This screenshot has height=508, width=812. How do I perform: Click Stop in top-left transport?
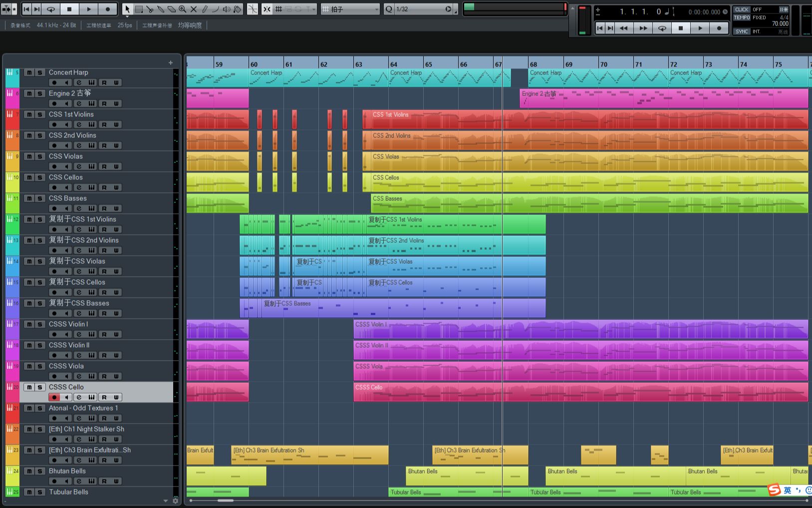point(69,9)
